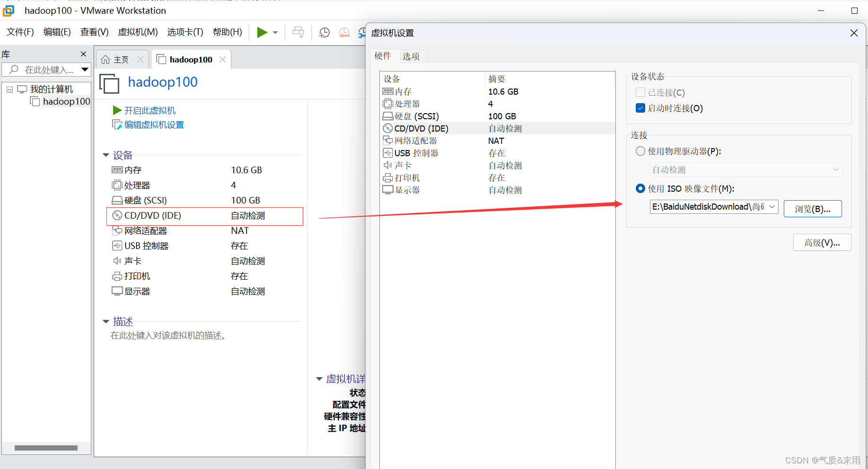Viewport: 868px width, 469px height.
Task: Collapse the 我的计算机 tree node
Action: click(9, 89)
